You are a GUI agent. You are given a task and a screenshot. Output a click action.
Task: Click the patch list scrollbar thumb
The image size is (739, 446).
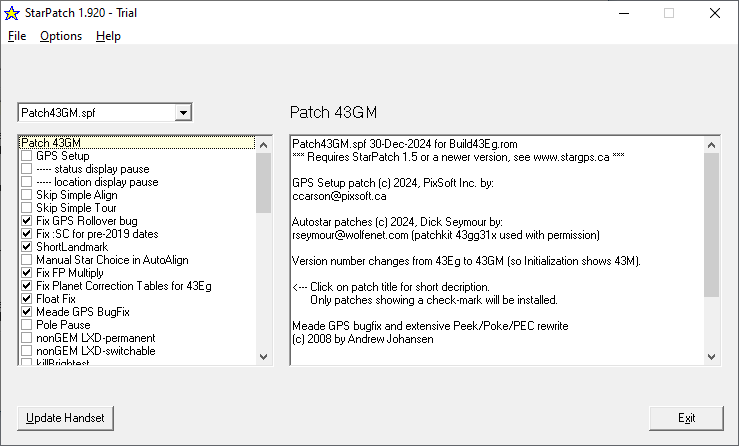(x=263, y=183)
